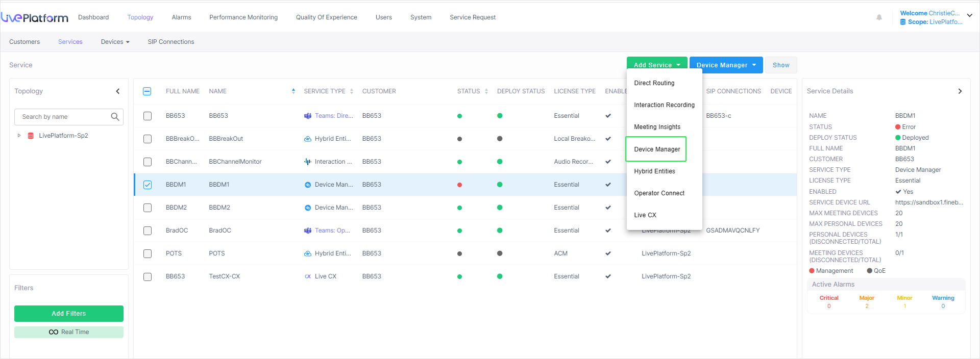The height and width of the screenshot is (359, 980).
Task: Click the Device Manager icon for BBDM2
Action: click(308, 208)
